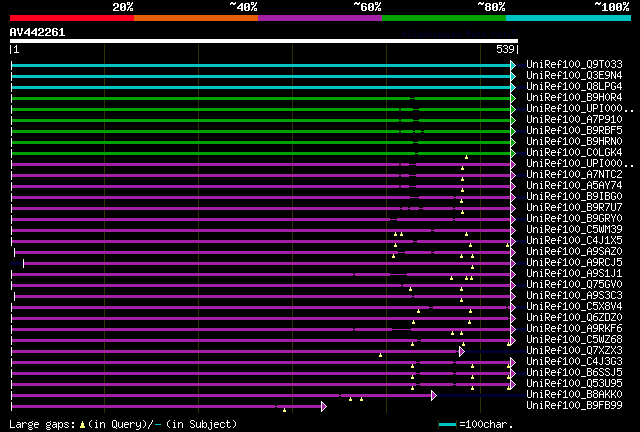Screen dimensions: 640x432
Task: Click the cyan 100char scale bar
Action: pos(447,425)
